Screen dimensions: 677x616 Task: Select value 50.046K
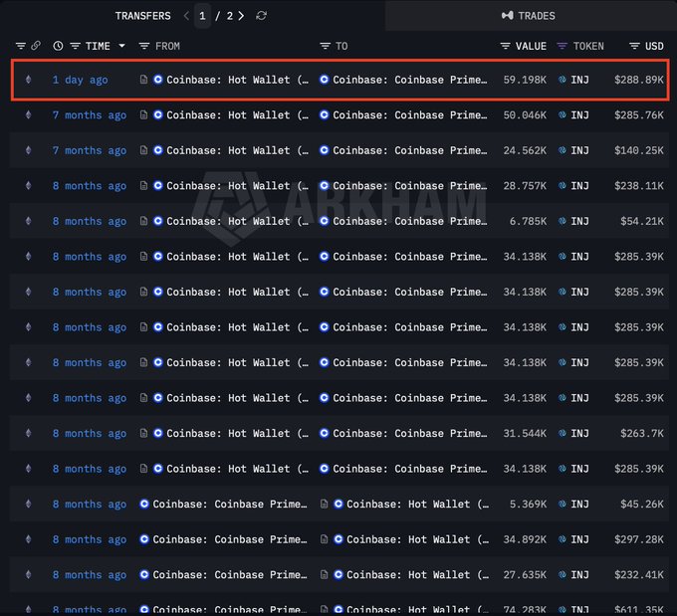(x=525, y=115)
